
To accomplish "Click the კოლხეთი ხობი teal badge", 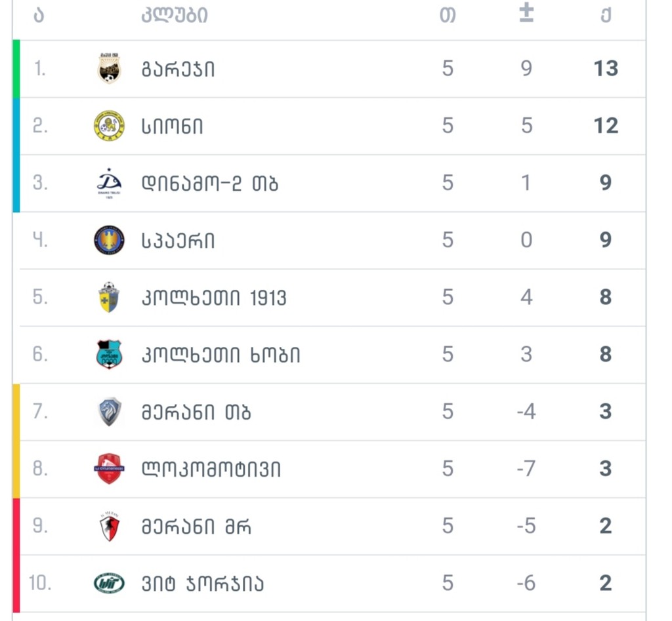I will (x=110, y=354).
